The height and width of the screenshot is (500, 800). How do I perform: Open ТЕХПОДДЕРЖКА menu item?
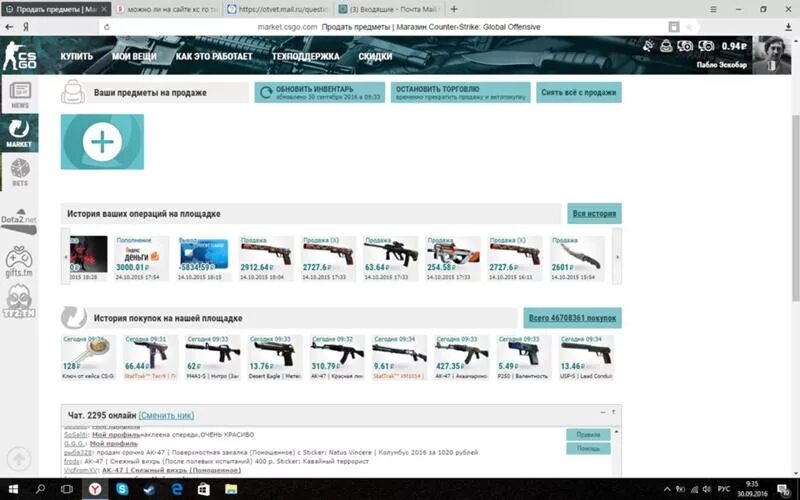click(x=305, y=56)
